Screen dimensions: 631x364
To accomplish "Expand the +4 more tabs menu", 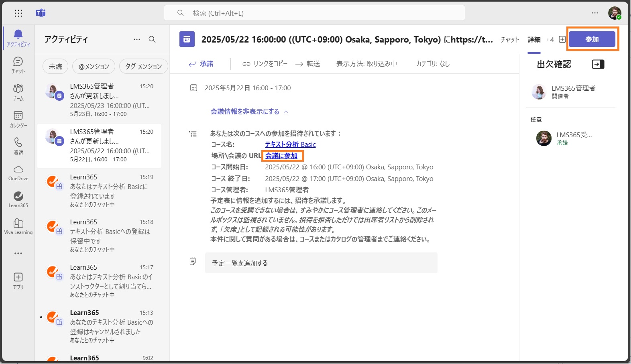I will [x=550, y=39].
